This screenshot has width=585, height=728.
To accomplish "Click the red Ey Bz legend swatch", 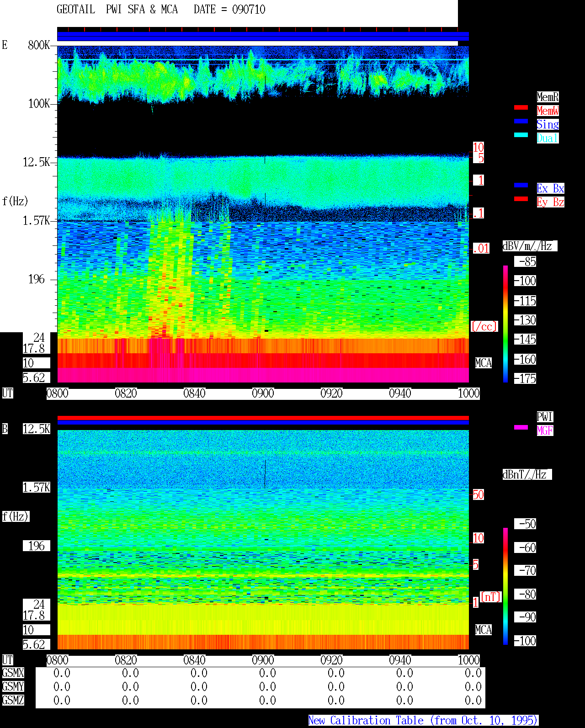I will [521, 199].
